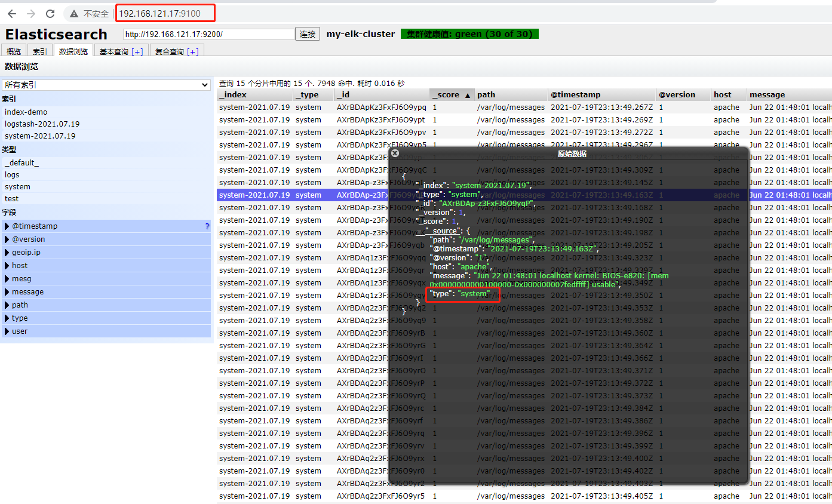Close the raw data popup

point(395,153)
